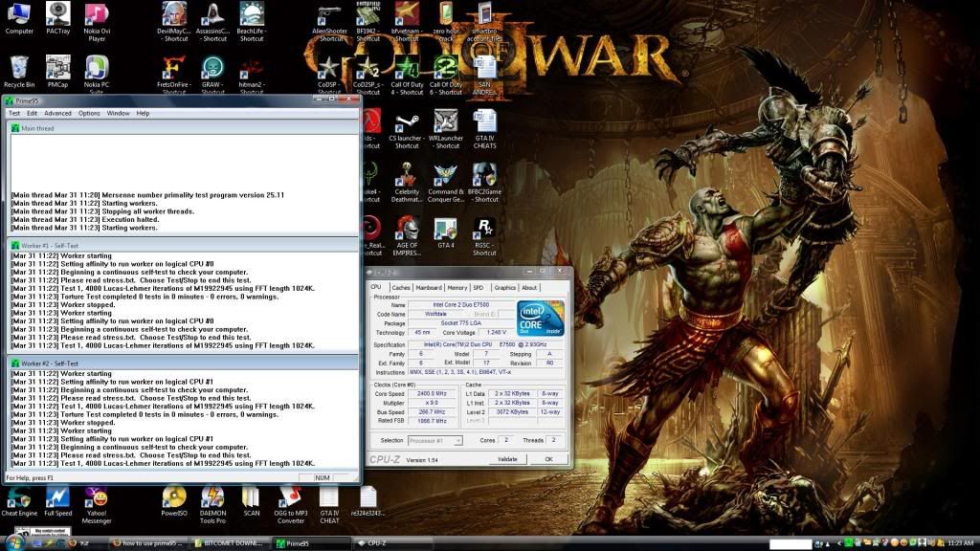
Task: Open Edit menu in Prime95
Action: click(32, 113)
